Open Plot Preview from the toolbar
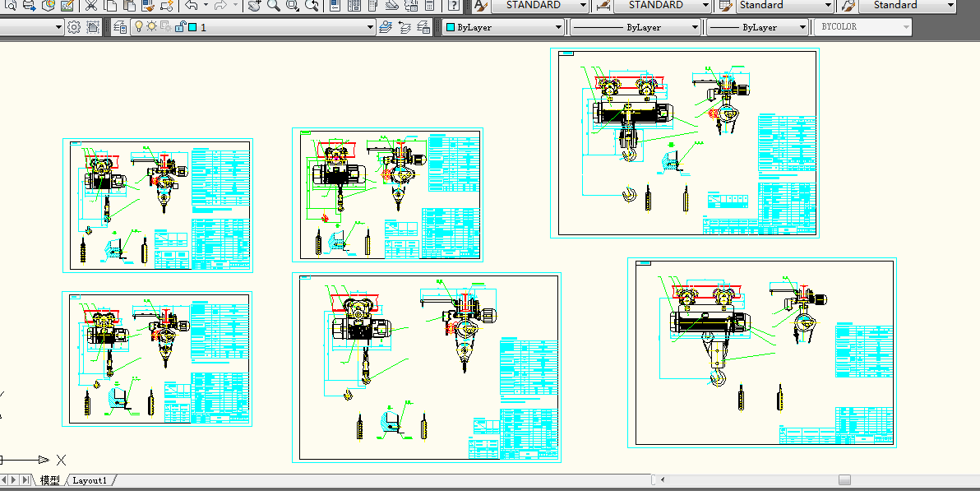The image size is (980, 500). 11,6
